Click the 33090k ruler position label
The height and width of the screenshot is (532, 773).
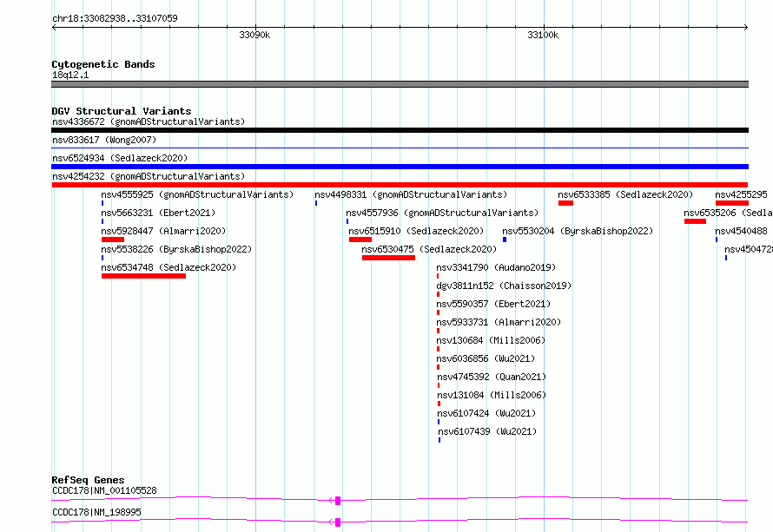tap(254, 35)
